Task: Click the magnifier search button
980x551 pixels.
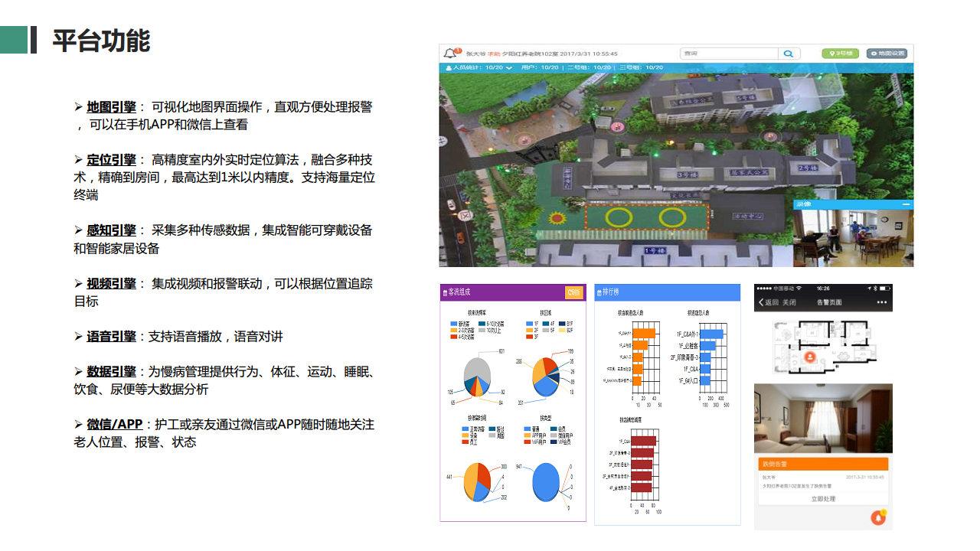Action: tap(789, 54)
